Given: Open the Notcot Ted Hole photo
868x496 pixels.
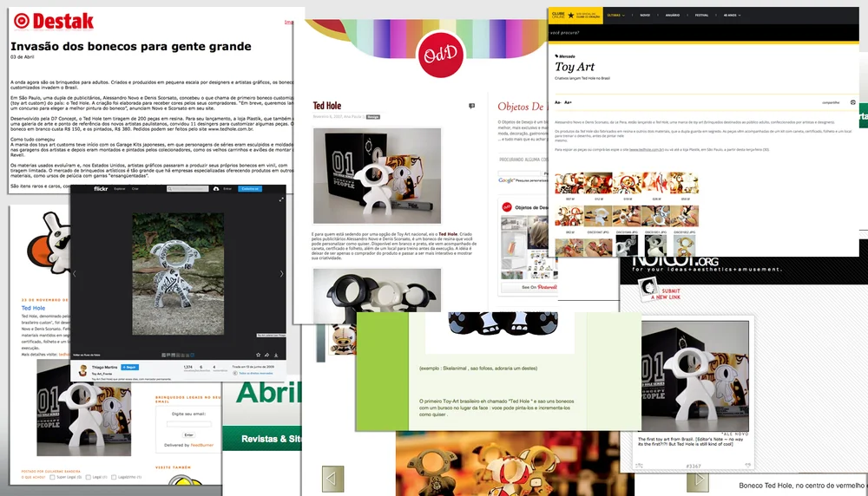Looking at the screenshot, I should 695,375.
